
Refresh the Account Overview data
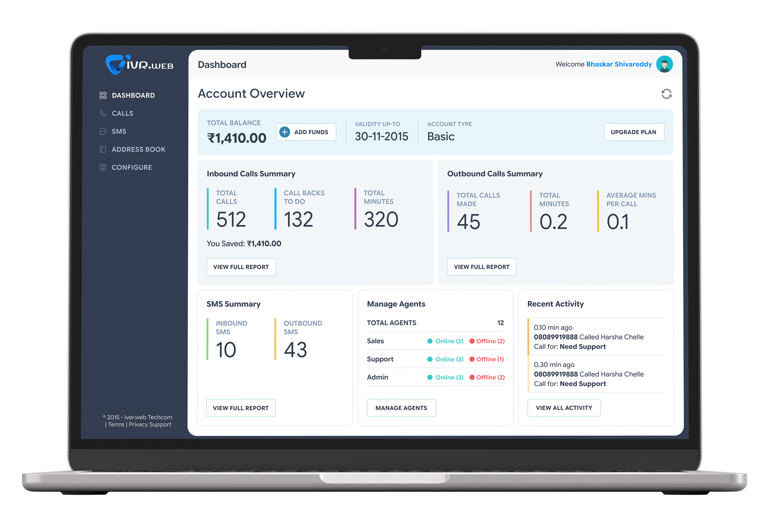[x=666, y=94]
